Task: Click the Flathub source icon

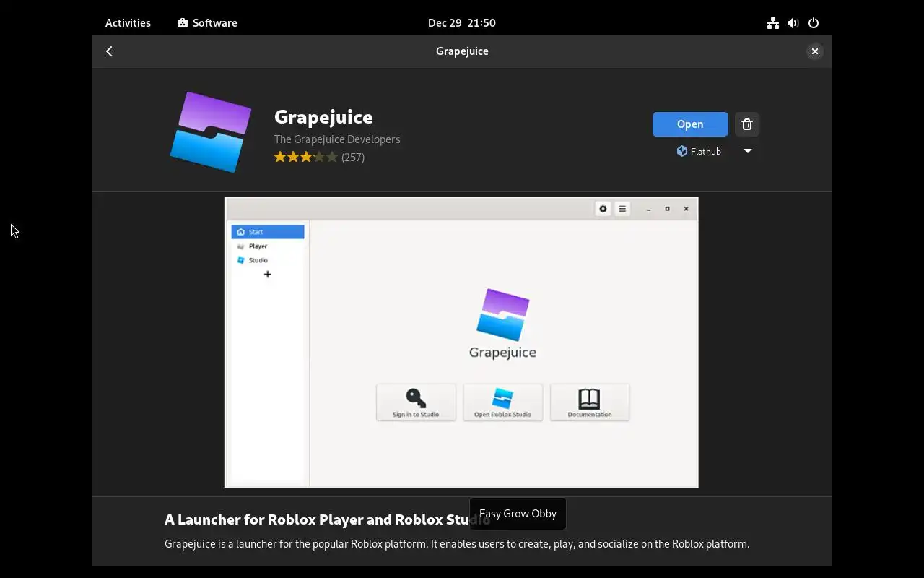Action: click(681, 151)
